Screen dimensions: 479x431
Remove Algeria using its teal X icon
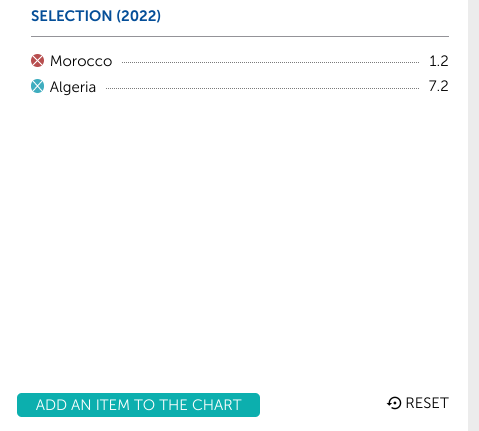coord(37,86)
